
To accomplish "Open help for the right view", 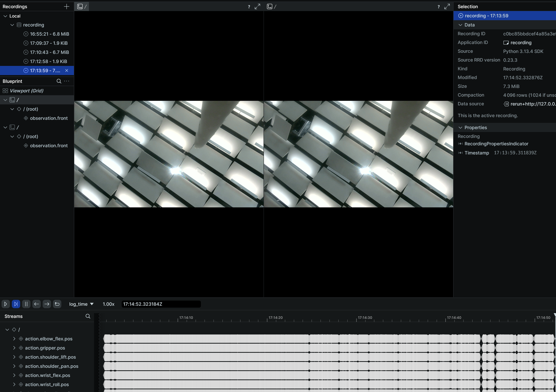I will coord(439,7).
